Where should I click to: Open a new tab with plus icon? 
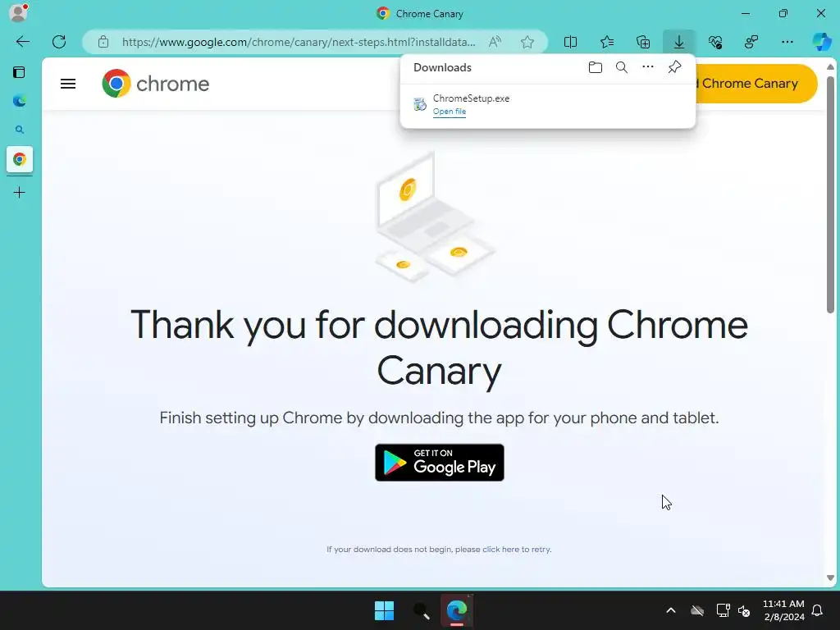coord(20,192)
